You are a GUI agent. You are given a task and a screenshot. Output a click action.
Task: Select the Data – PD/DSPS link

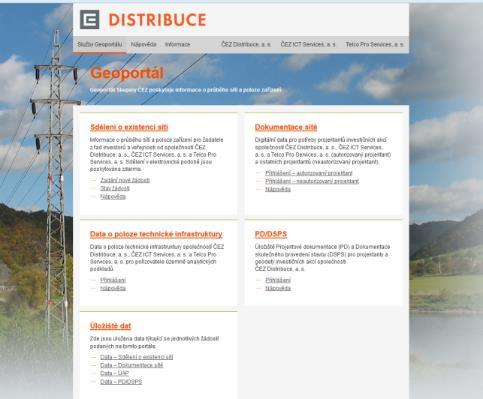click(121, 382)
